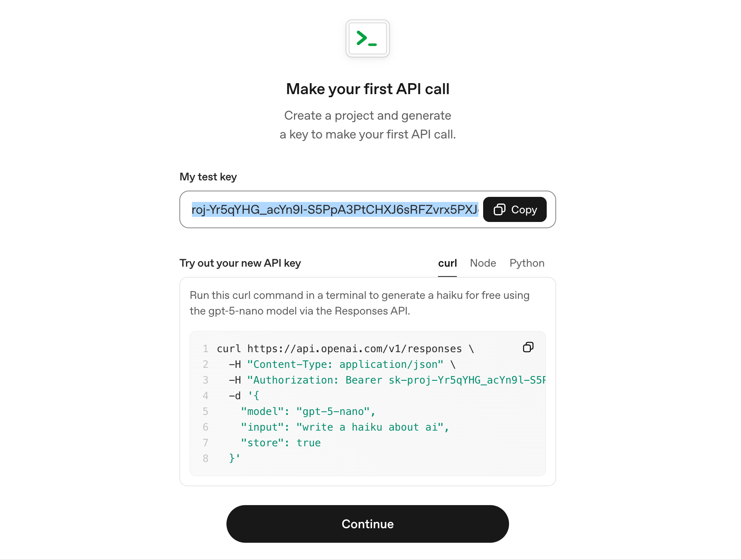Click inside the test API key field
The width and height of the screenshot is (741, 560).
pyautogui.click(x=334, y=209)
